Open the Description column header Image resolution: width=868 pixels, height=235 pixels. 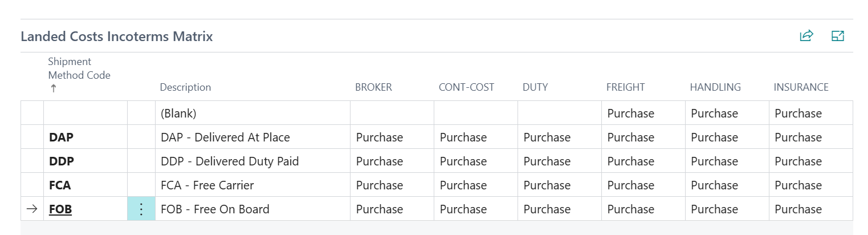[185, 87]
